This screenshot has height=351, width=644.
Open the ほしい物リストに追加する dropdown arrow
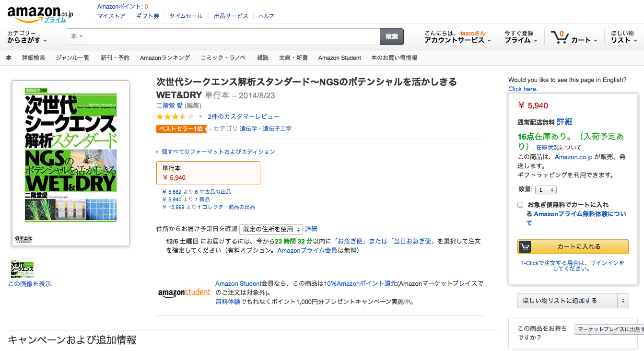623,301
